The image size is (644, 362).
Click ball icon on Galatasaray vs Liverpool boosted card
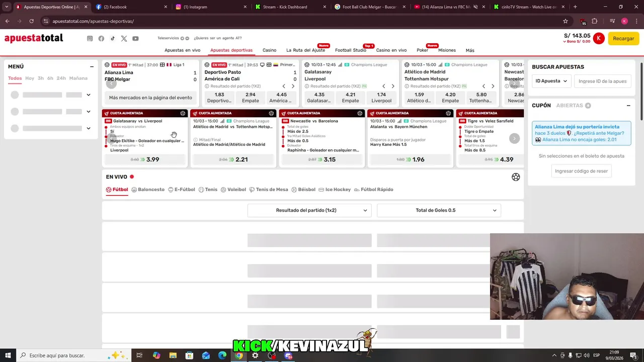[x=183, y=113]
